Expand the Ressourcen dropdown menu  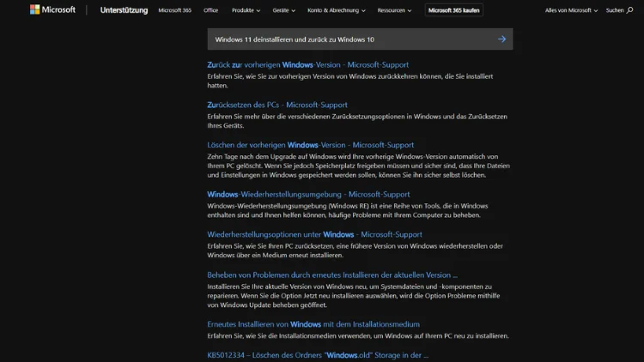(x=394, y=10)
